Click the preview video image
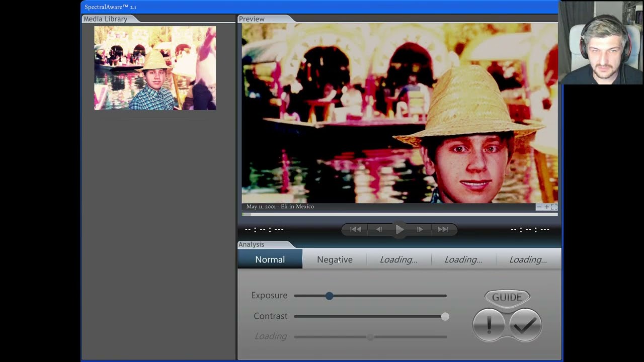The width and height of the screenshot is (644, 362). point(399,113)
